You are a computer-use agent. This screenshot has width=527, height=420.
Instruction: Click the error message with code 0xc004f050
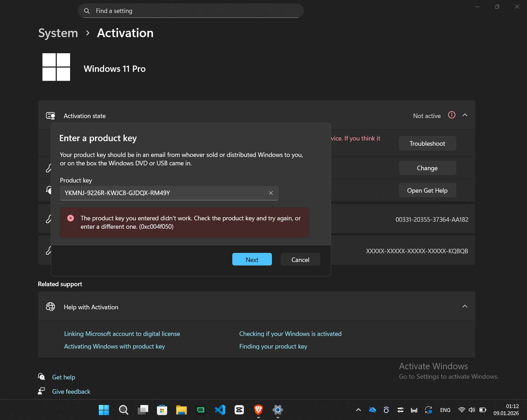184,222
